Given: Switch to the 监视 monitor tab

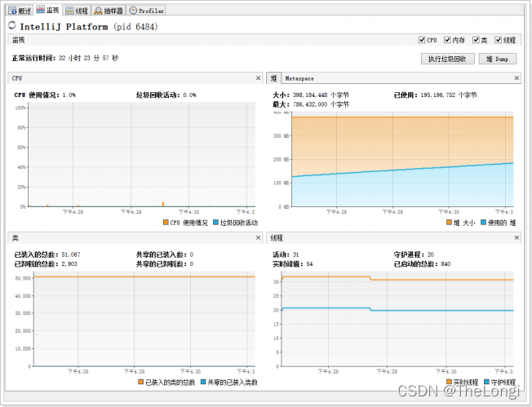Looking at the screenshot, I should [x=48, y=10].
